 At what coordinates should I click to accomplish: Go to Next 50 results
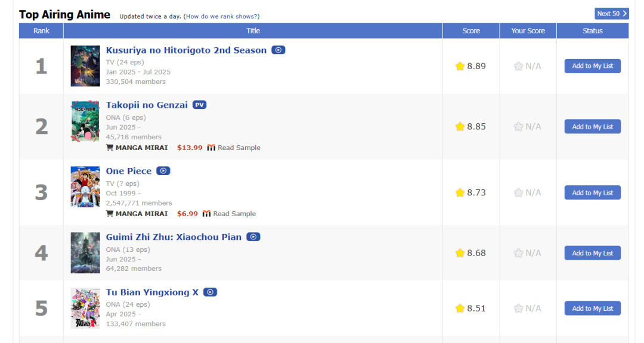(x=612, y=14)
